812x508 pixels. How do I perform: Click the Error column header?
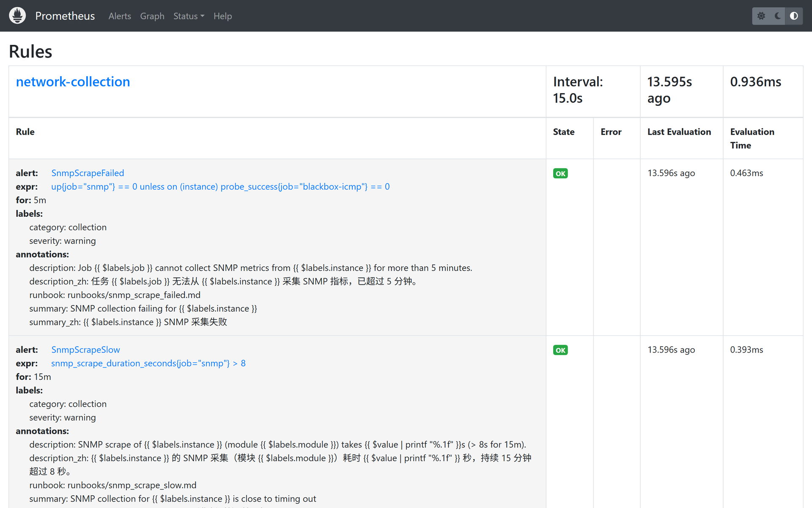point(611,132)
